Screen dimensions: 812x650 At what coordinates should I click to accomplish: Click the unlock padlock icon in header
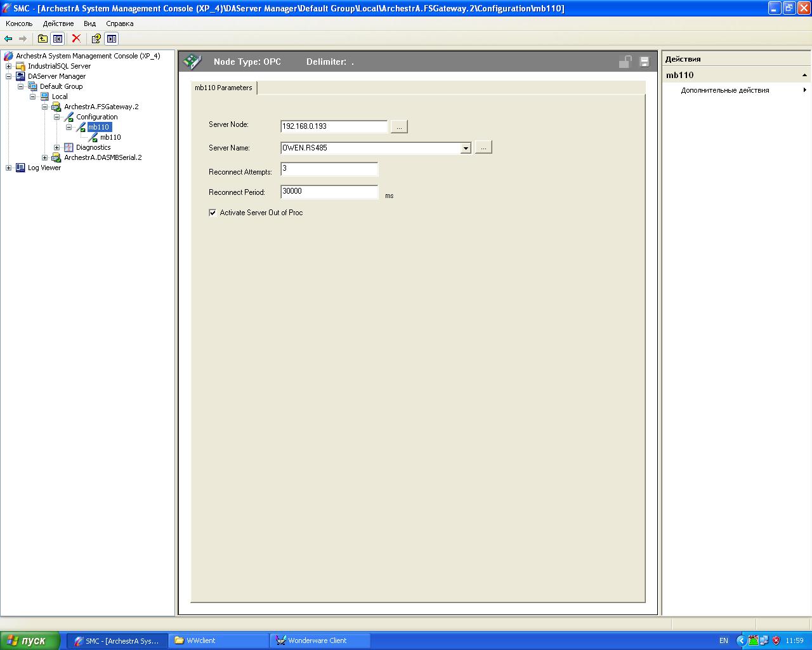(625, 62)
